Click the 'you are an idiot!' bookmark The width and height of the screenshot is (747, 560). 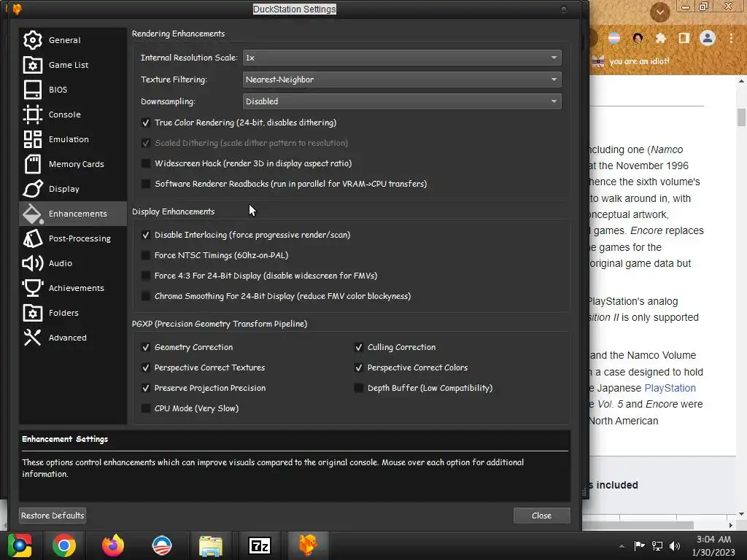[630, 61]
